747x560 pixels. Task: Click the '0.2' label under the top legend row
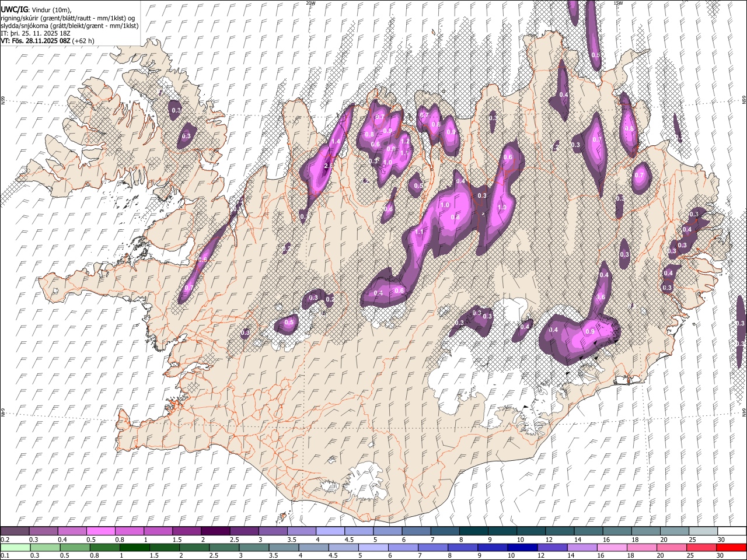(x=5, y=540)
